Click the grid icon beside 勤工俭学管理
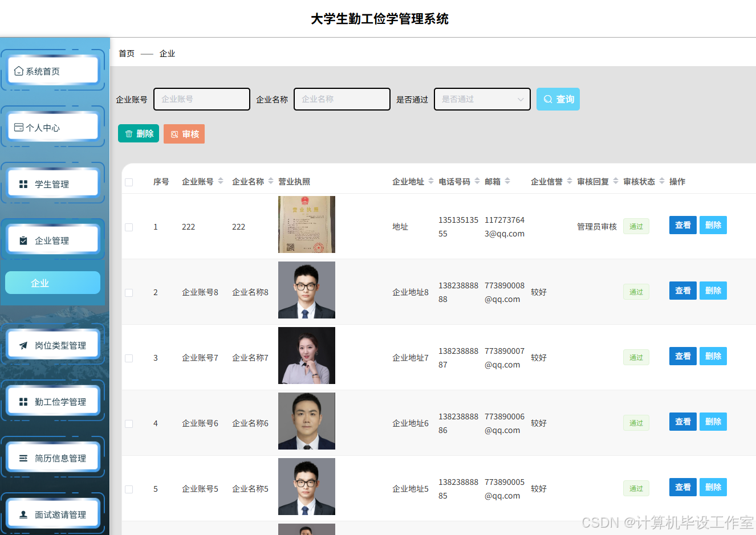Viewport: 756px width, 535px height. (x=23, y=402)
